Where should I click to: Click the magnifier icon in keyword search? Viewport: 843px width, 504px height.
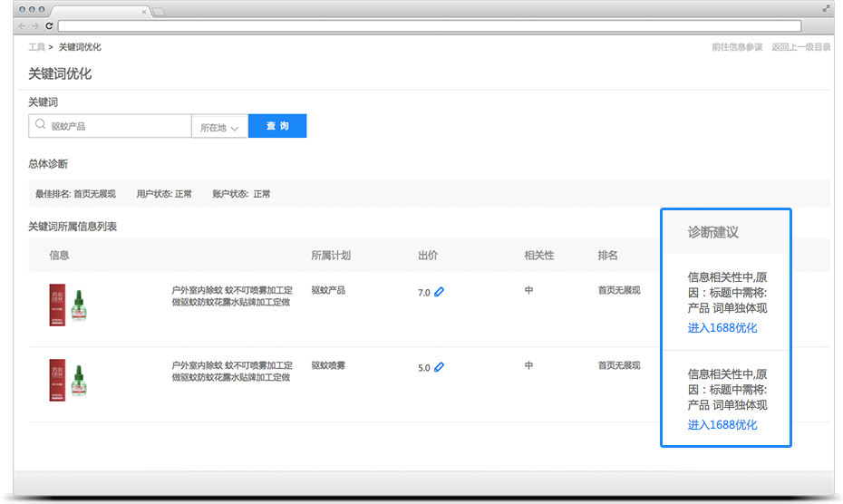pyautogui.click(x=41, y=126)
